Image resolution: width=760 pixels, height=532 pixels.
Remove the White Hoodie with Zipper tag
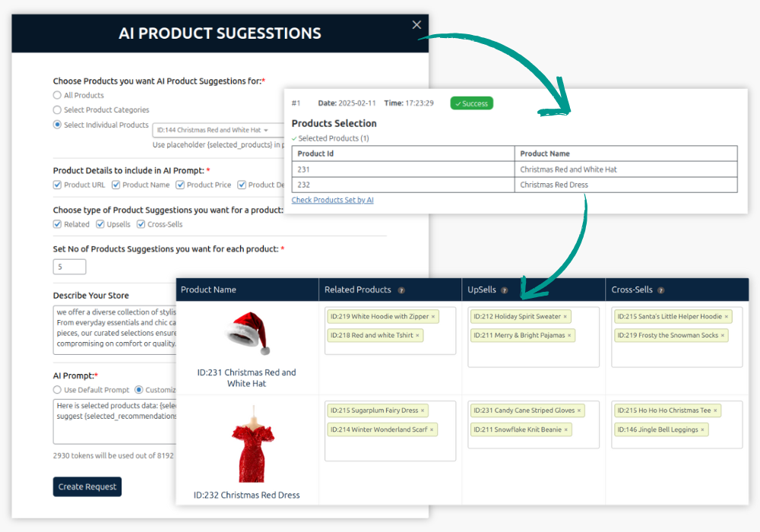[433, 316]
